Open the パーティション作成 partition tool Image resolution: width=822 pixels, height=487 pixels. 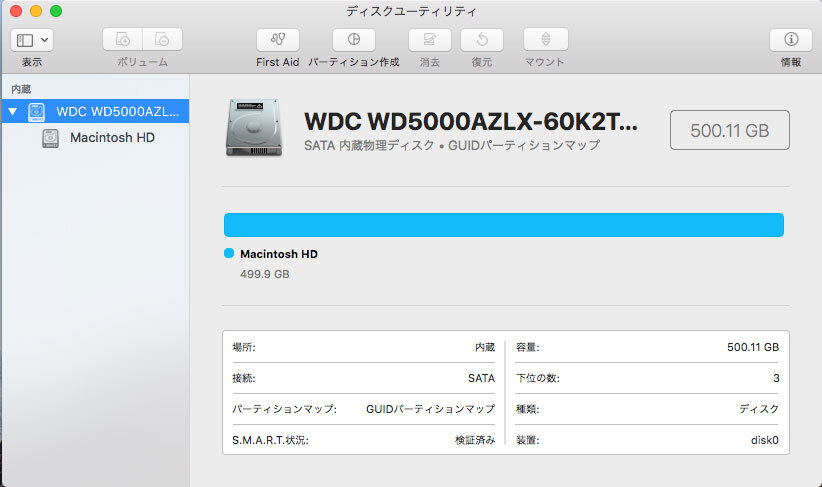tap(354, 39)
